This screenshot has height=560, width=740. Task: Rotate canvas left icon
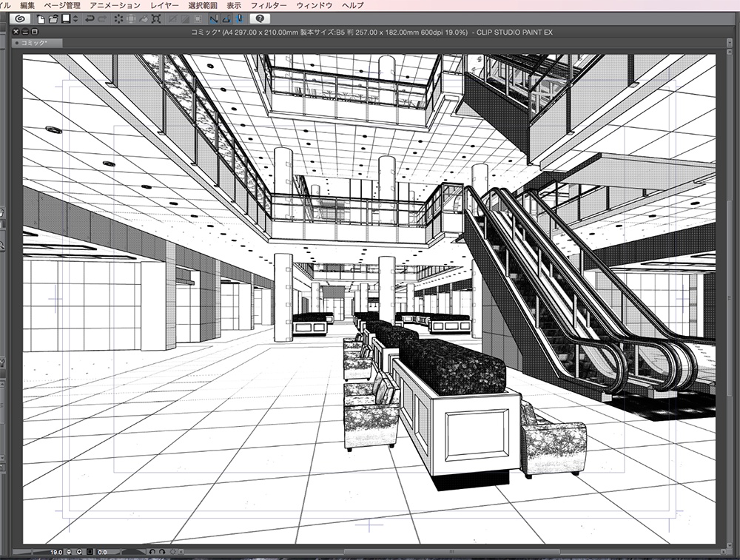(152, 552)
